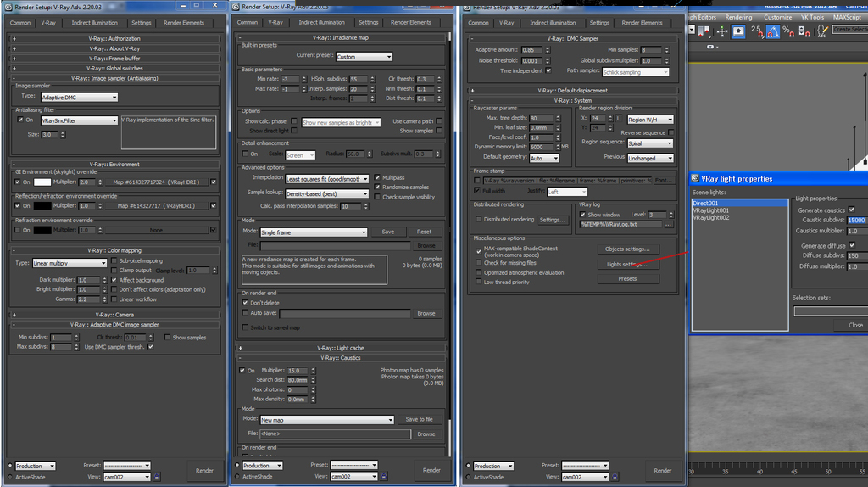Click Render button in Irradiance map window
868x487 pixels.
(x=431, y=470)
